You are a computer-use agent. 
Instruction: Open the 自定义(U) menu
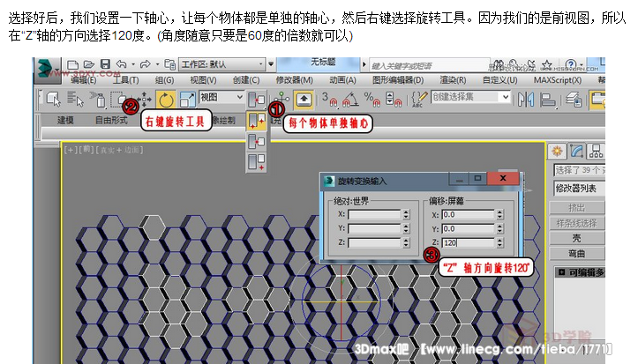(500, 80)
